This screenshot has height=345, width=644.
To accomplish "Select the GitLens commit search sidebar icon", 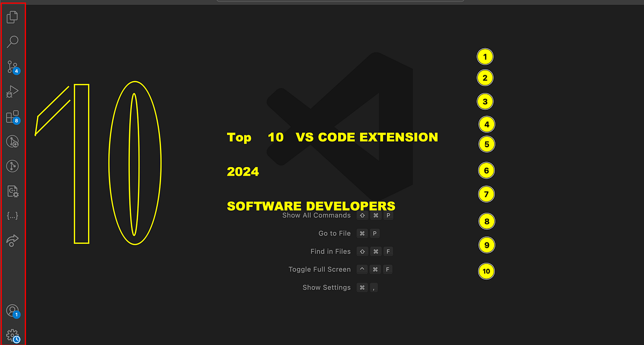I will 12,141.
